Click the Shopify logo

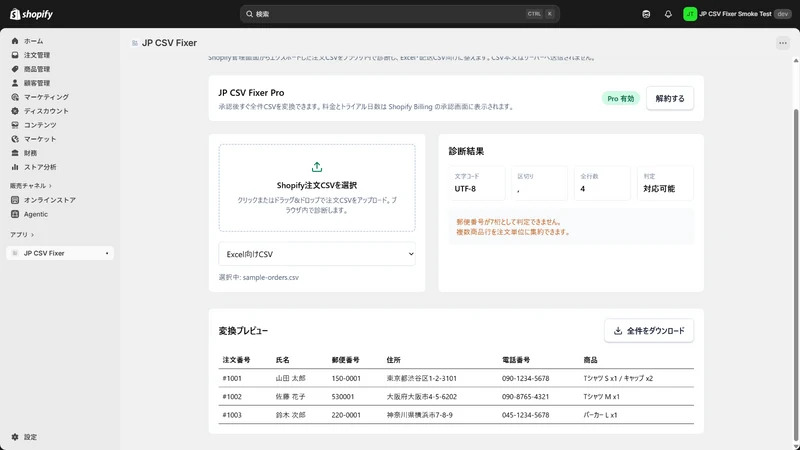click(31, 14)
